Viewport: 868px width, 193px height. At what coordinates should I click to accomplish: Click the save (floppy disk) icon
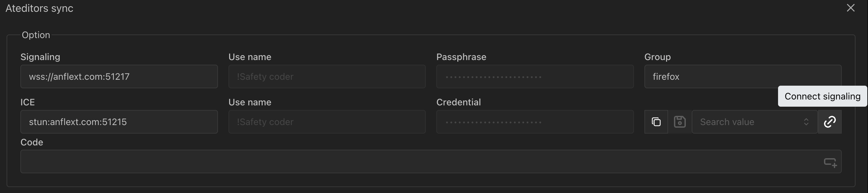pyautogui.click(x=680, y=121)
